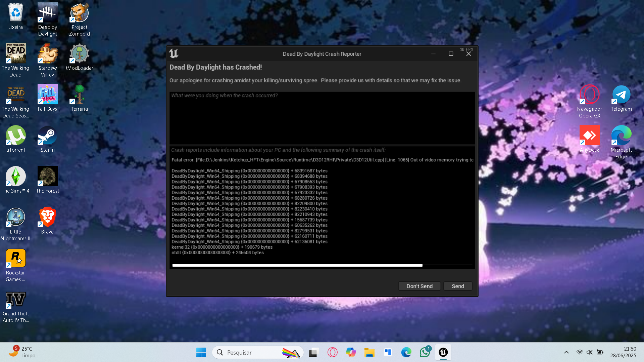644x362 pixels.
Task: Open the volume speaker tray icon
Action: (x=589, y=352)
